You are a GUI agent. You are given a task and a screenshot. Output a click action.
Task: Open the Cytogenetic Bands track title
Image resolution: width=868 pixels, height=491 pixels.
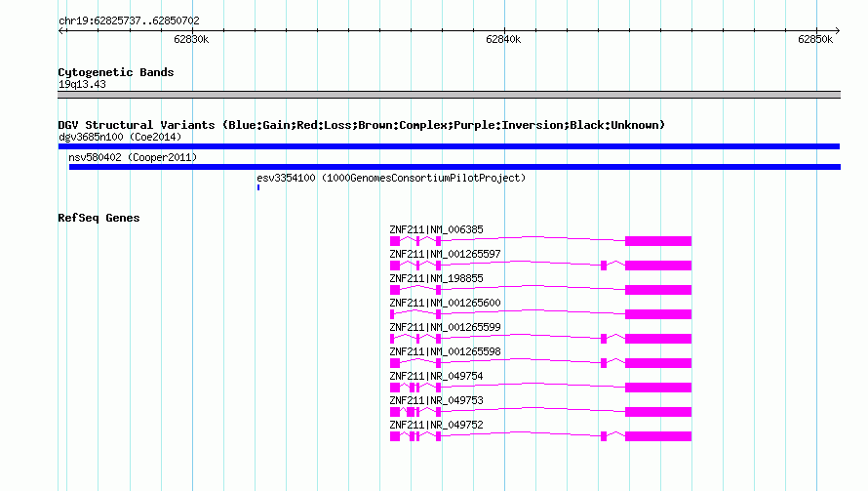pyautogui.click(x=116, y=72)
